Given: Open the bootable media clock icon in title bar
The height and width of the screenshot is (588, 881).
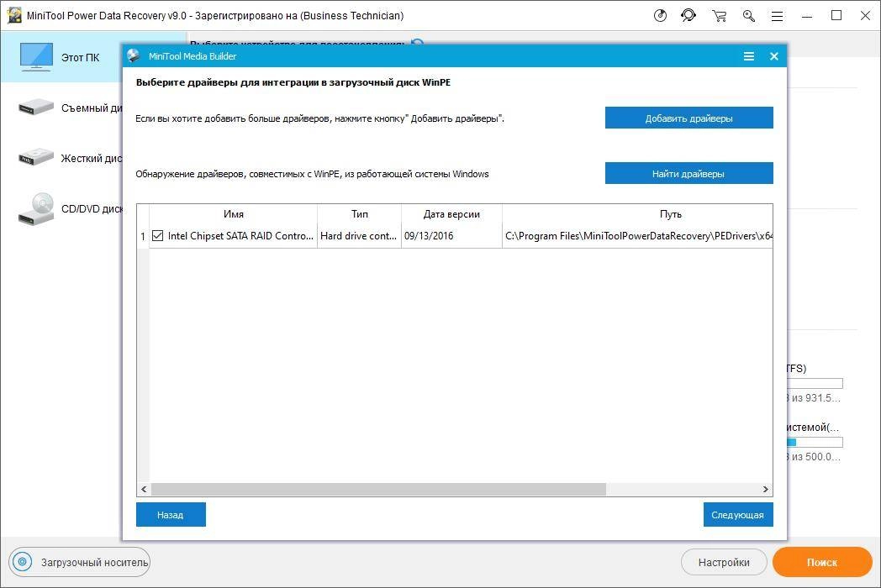Looking at the screenshot, I should (x=660, y=16).
